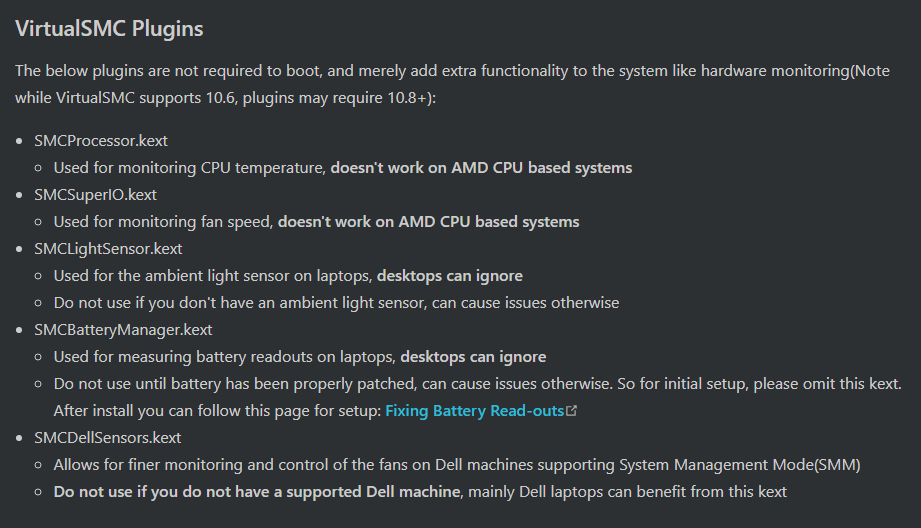Click the line about System Management Mode fans
921x528 pixels.
pyautogui.click(x=456, y=465)
